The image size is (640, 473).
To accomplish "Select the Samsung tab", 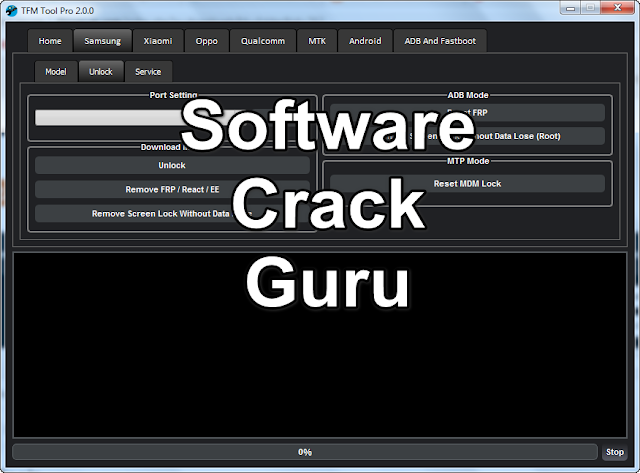I will [x=102, y=41].
